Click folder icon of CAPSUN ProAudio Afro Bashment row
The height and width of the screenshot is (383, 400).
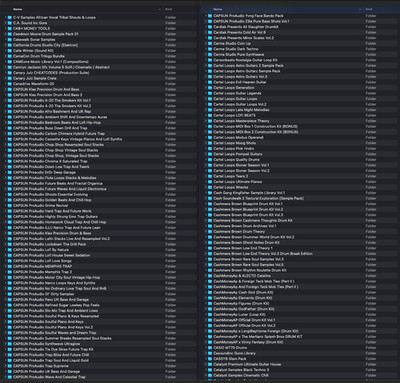10,111
